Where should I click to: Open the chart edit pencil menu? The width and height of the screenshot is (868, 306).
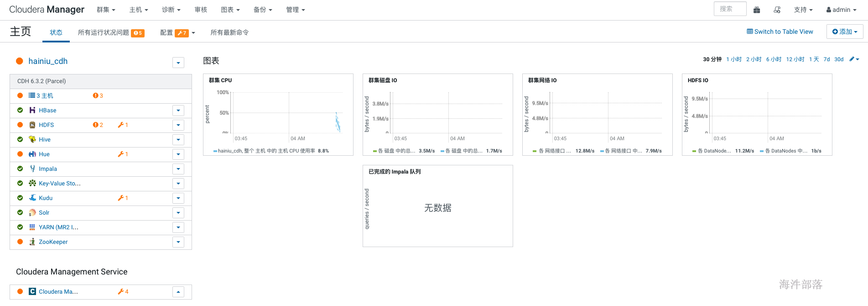[x=854, y=59]
